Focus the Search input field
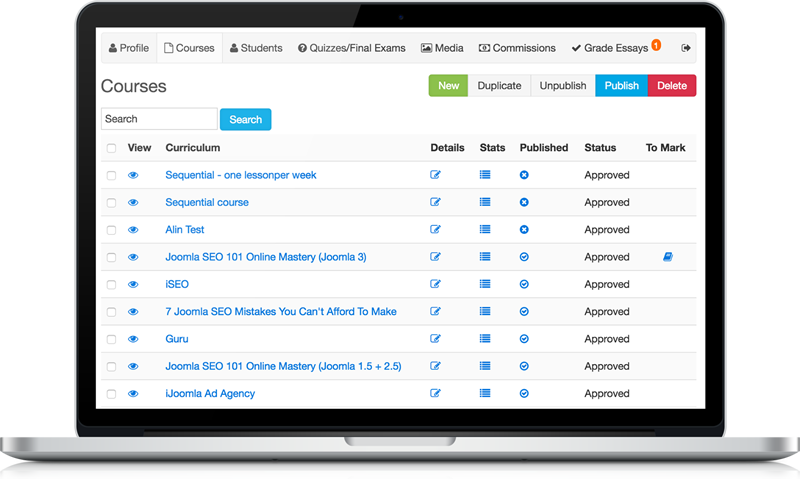Image resolution: width=800 pixels, height=482 pixels. pyautogui.click(x=159, y=119)
